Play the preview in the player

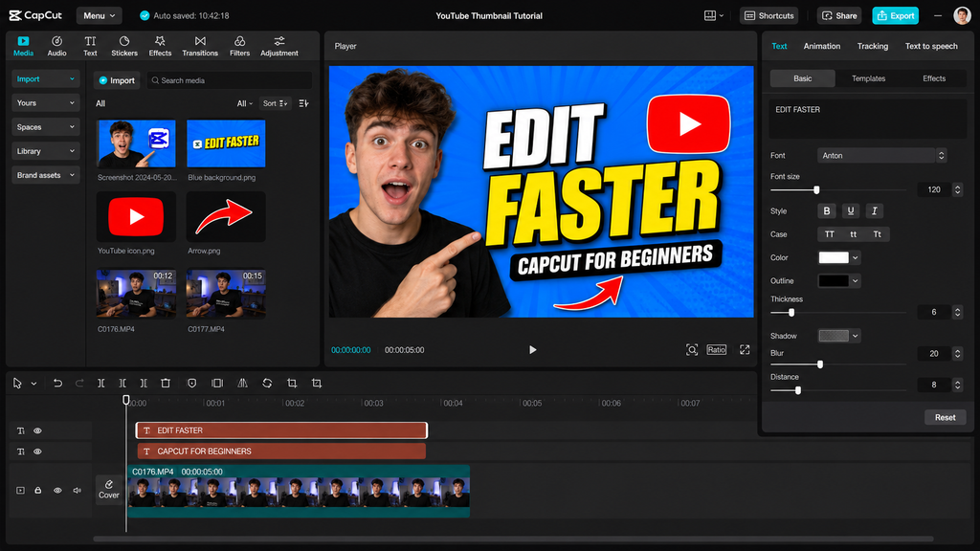[532, 350]
